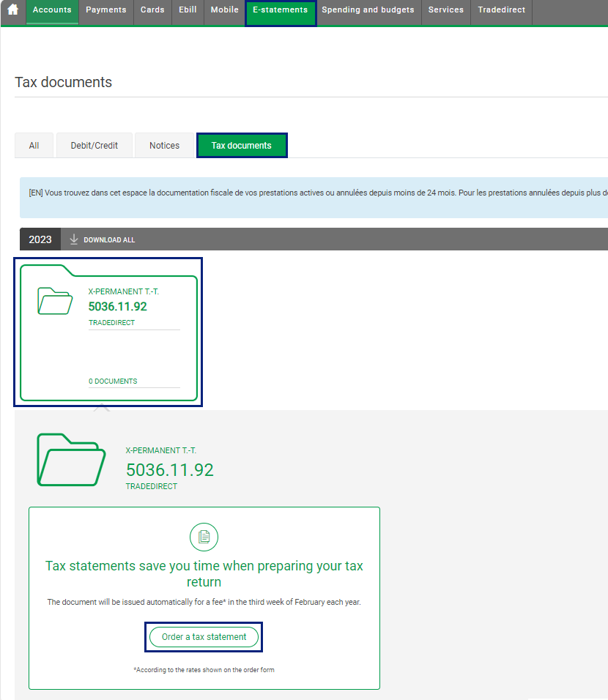Click TRADEDIRECT label on the account card
Screen dimensions: 608x700
[111, 322]
